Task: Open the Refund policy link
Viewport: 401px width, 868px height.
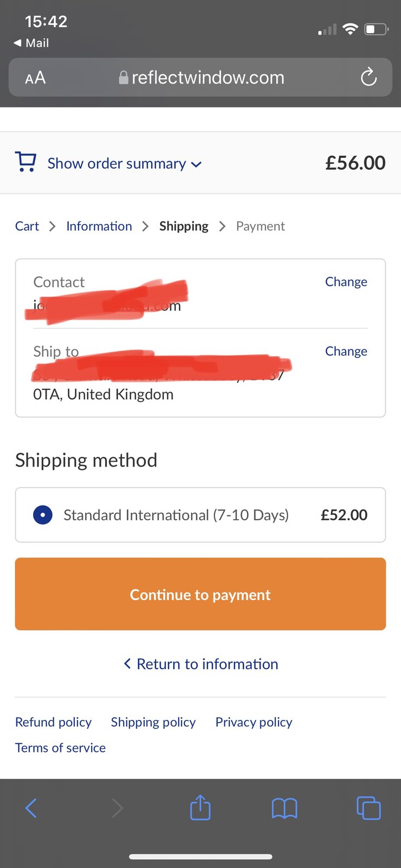Action: pyautogui.click(x=53, y=722)
